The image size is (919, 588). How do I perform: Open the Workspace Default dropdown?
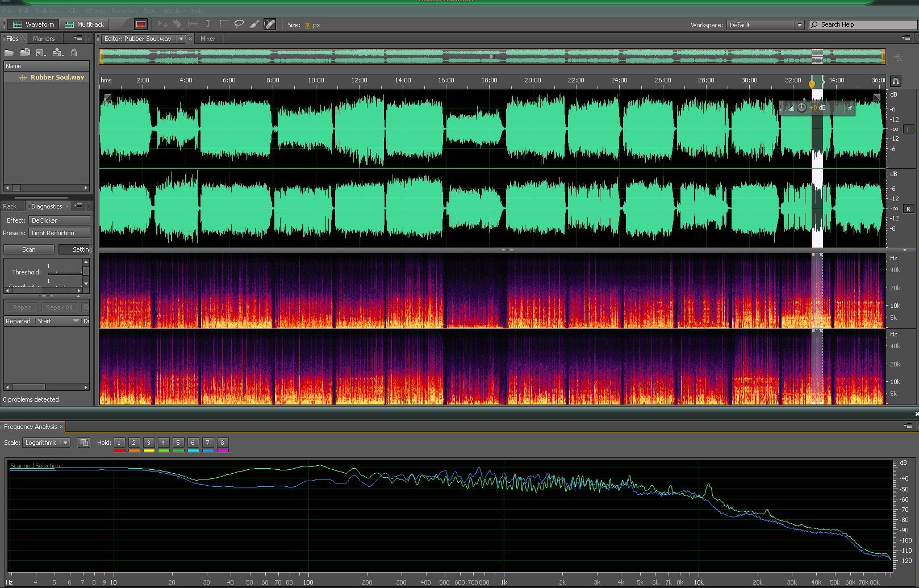(x=766, y=25)
